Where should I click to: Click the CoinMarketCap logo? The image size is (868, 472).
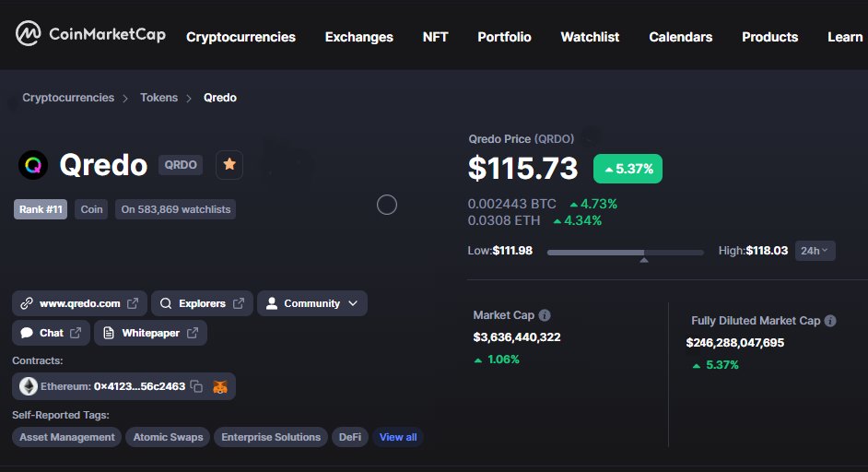90,34
